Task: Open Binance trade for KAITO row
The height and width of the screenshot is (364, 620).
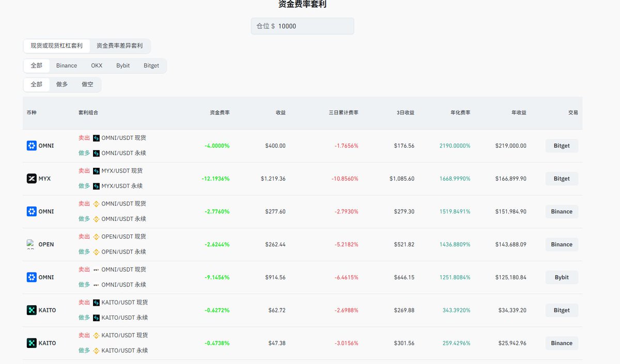Action: point(562,343)
